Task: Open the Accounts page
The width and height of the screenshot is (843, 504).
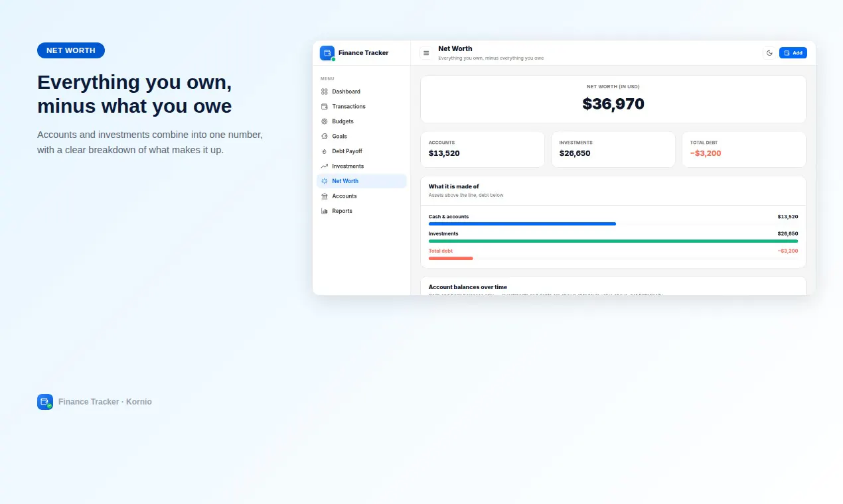Action: point(362,196)
